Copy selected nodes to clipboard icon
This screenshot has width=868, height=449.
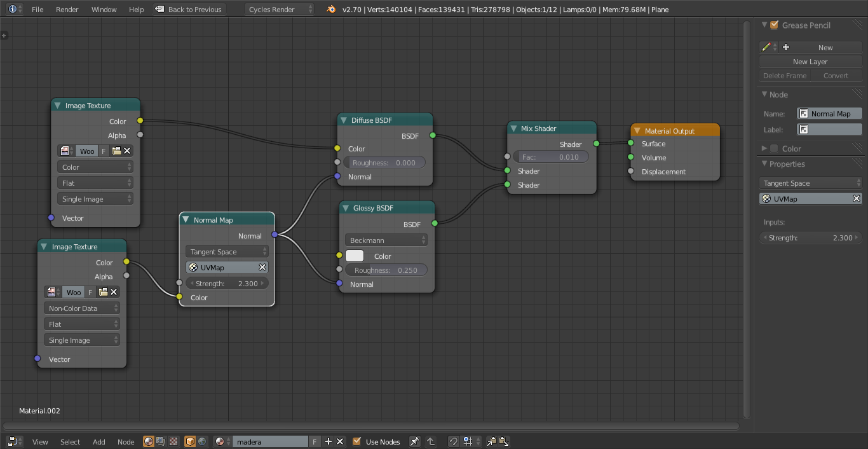tap(491, 441)
